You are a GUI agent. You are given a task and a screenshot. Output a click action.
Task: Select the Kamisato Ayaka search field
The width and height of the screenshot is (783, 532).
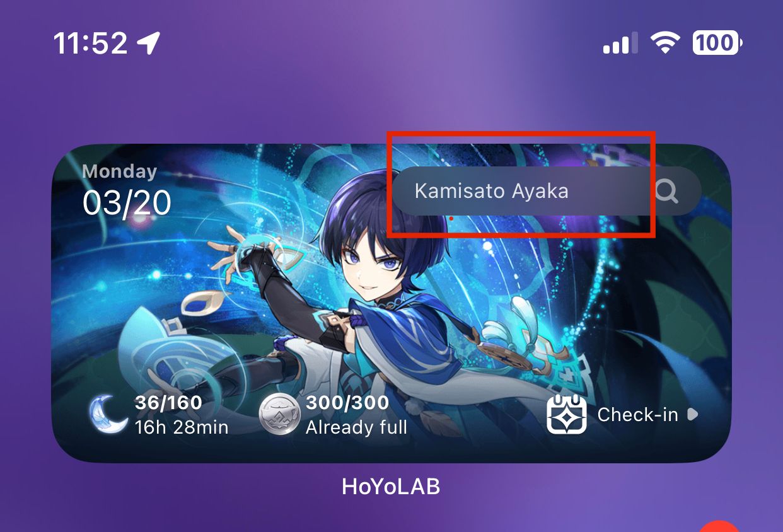tap(547, 191)
